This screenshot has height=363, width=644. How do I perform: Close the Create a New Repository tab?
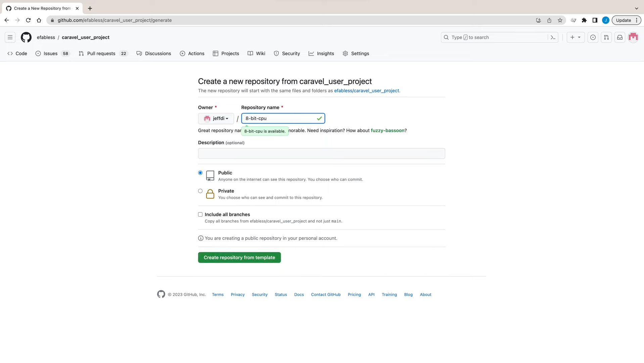pos(77,8)
